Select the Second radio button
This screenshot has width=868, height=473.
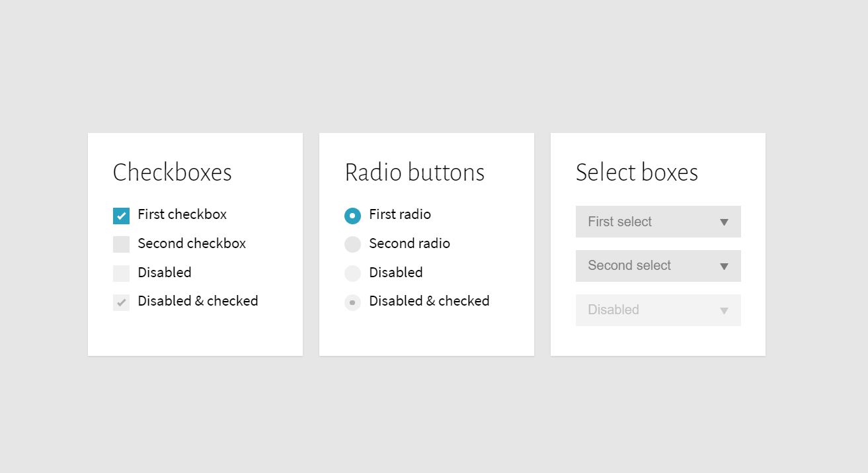pos(352,243)
